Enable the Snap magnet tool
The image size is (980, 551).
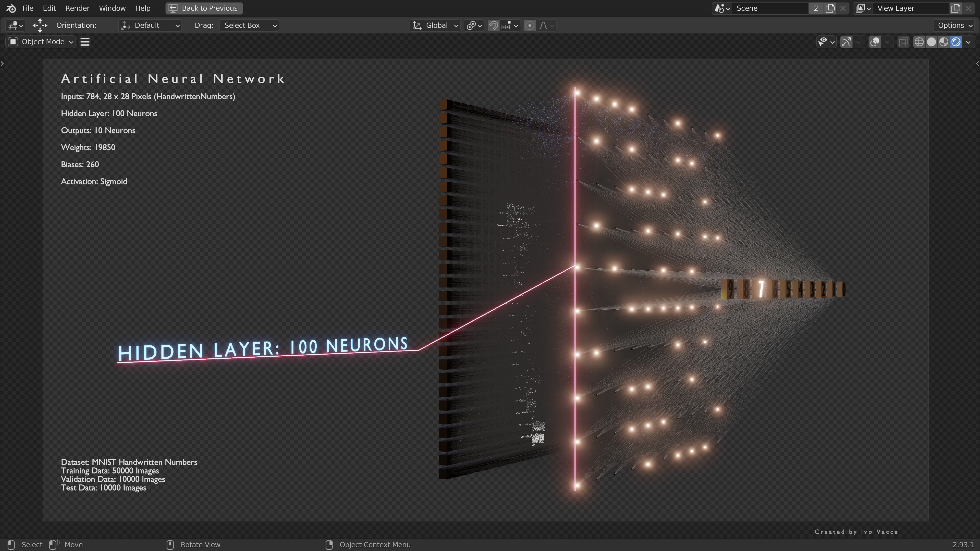tap(493, 26)
